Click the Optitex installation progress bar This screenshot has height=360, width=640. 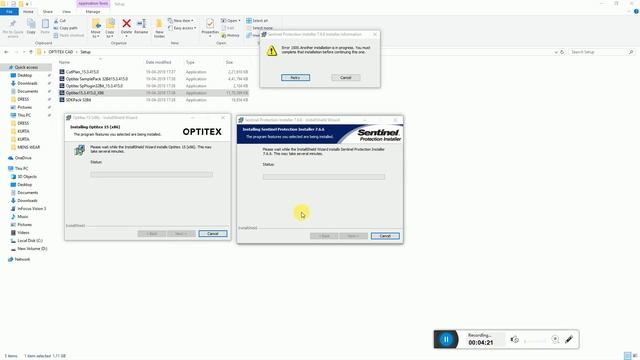tap(151, 174)
